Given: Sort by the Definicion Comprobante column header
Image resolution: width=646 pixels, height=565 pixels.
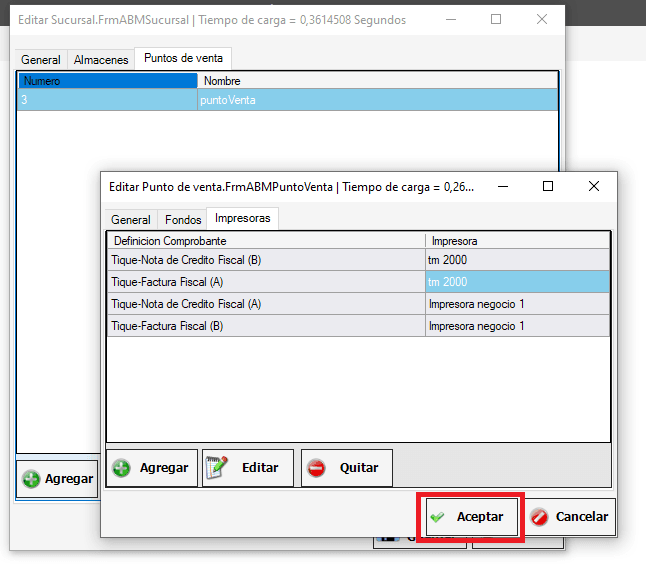Looking at the screenshot, I should 265,241.
